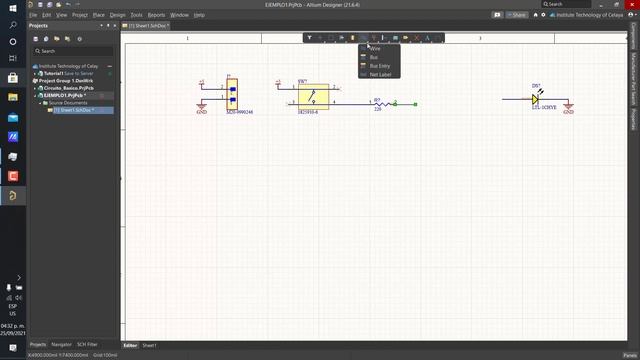Open File Explorer from the taskbar
Screen dimensions: 640x360
pyautogui.click(x=13, y=97)
